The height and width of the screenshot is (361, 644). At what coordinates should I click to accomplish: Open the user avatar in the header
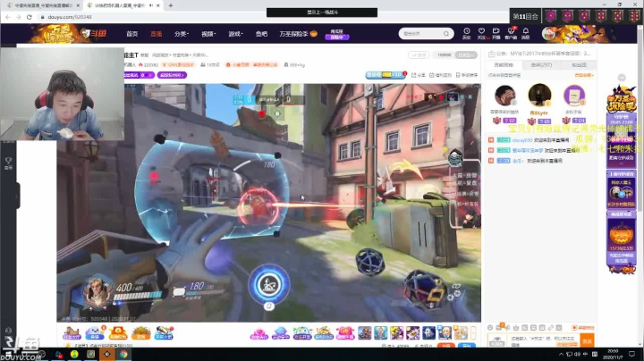548,34
